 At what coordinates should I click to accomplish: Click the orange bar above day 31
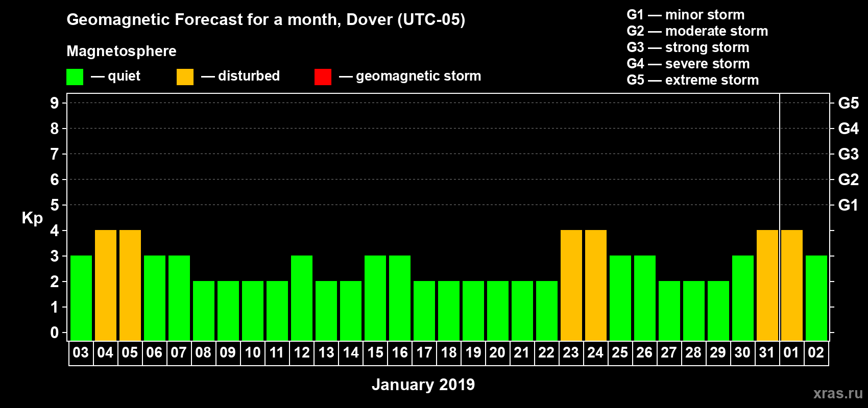(767, 286)
